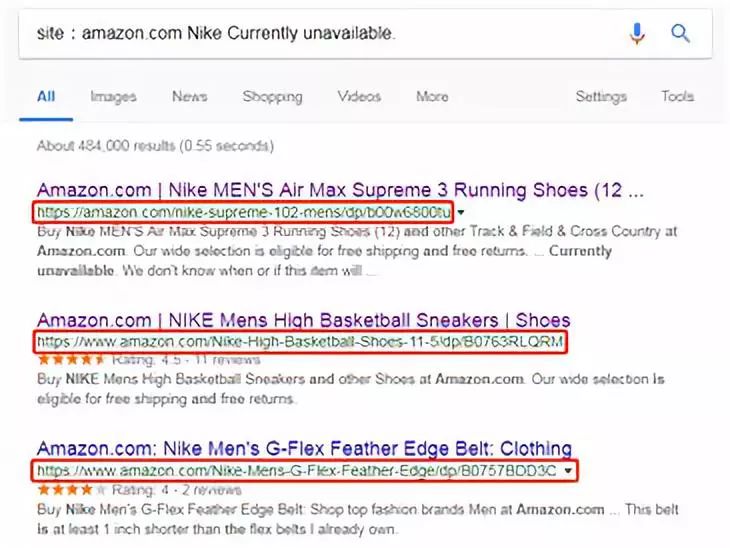Open the Videos tab

pyautogui.click(x=359, y=96)
